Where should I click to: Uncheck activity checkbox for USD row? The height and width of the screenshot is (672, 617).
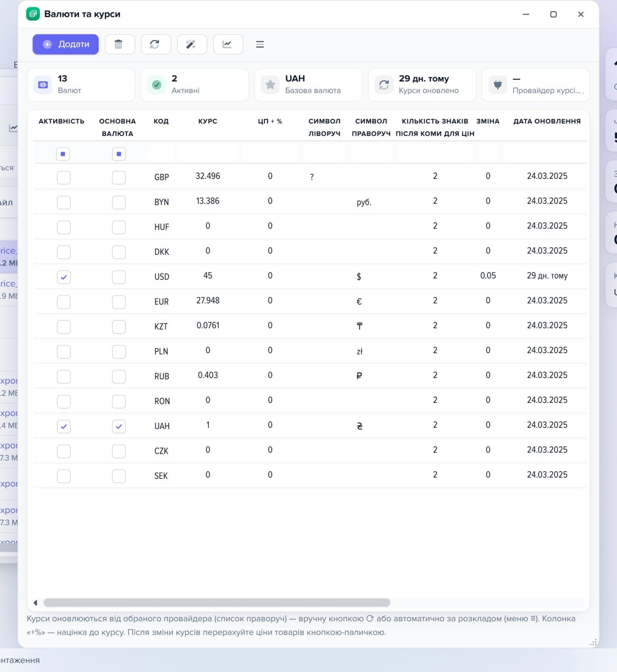point(64,277)
